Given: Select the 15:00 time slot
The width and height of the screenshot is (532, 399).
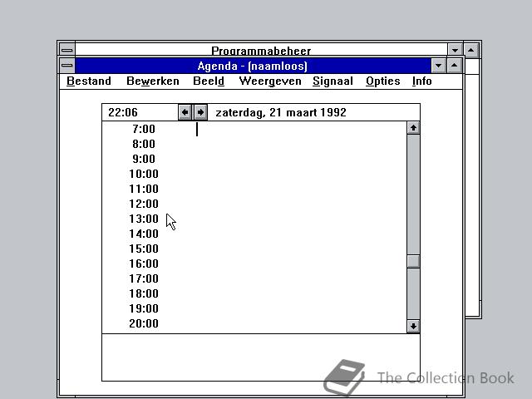Looking at the screenshot, I should 144,249.
